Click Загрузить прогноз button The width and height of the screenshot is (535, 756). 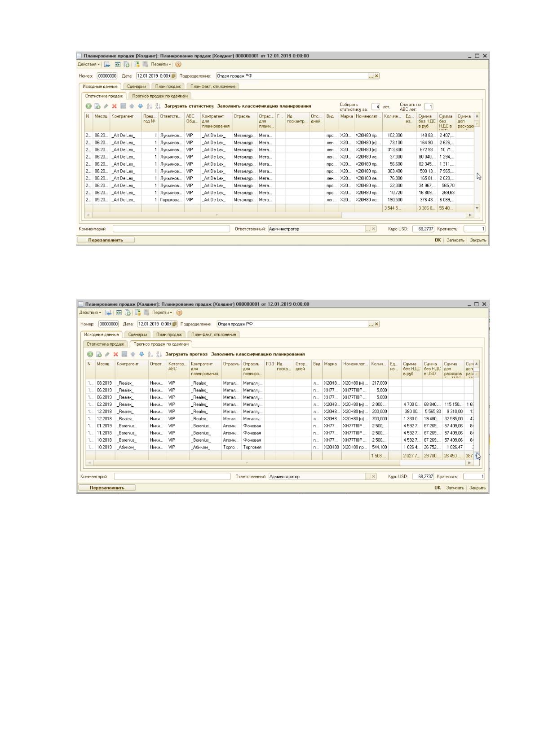(x=186, y=354)
